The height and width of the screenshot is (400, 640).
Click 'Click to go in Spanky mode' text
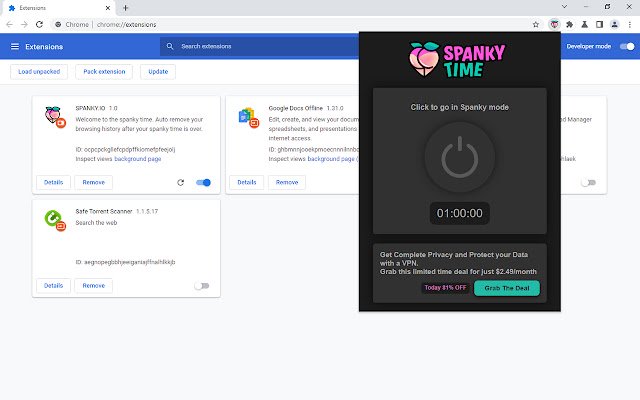click(x=460, y=107)
